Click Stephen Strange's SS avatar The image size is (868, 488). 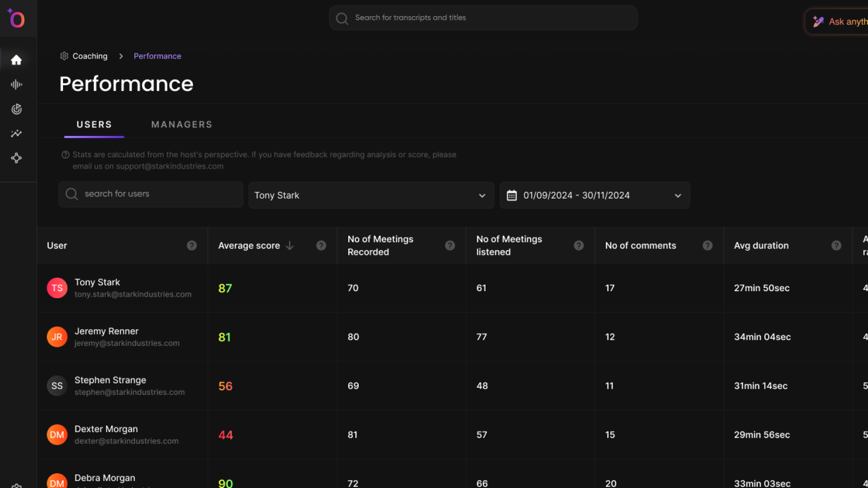[57, 386]
